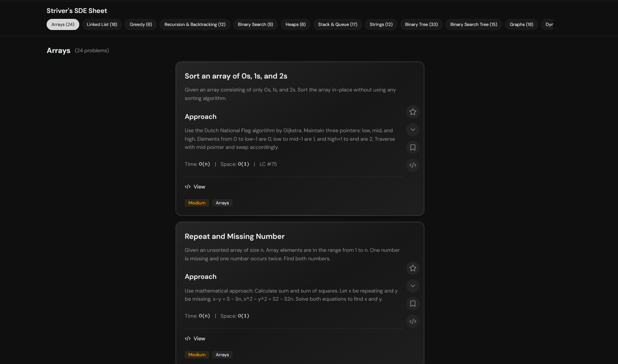
Task: Click the Repeat and Missing Number title
Action: [x=235, y=236]
